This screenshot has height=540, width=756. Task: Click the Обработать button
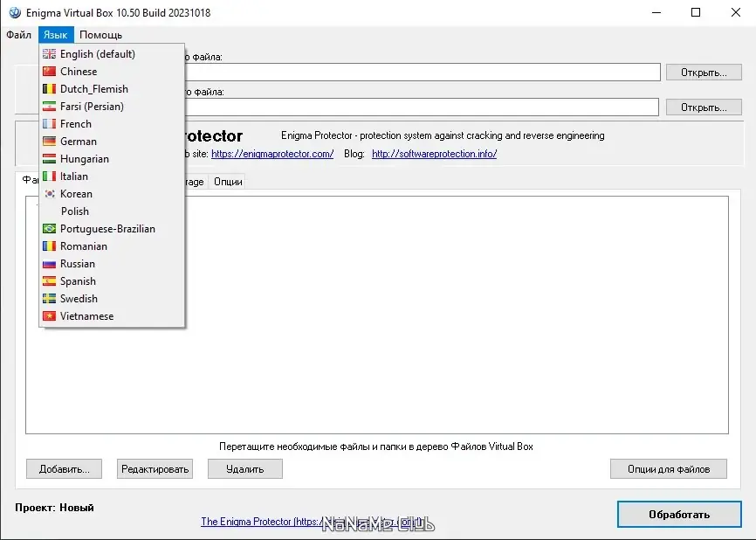click(x=679, y=515)
